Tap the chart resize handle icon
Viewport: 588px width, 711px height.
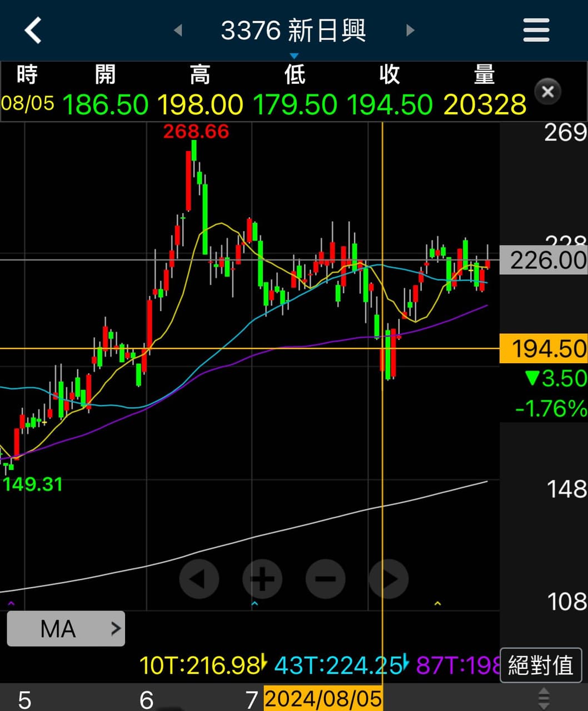[x=544, y=698]
